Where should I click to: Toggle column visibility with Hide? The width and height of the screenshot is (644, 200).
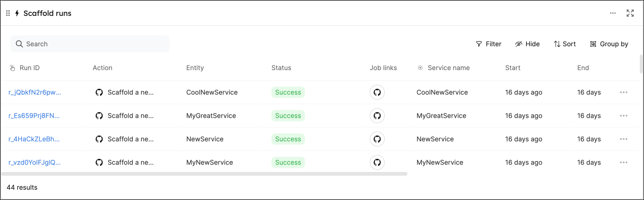coord(527,44)
